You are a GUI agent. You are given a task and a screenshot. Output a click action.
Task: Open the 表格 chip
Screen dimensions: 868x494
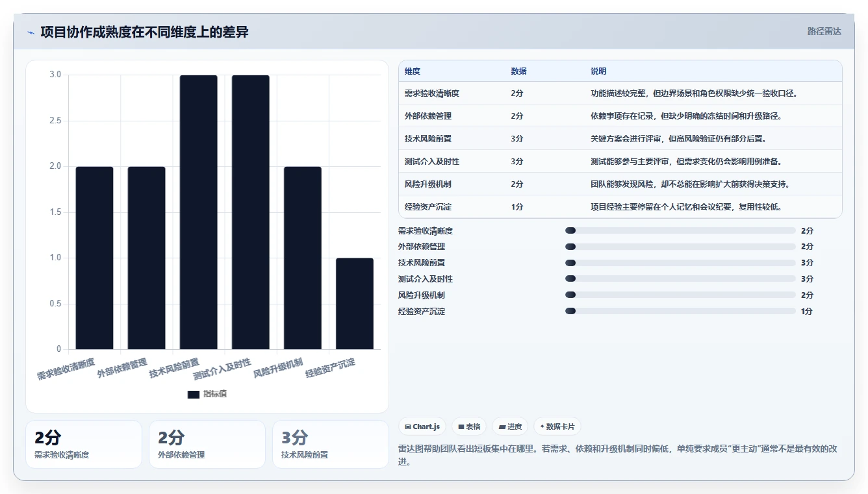[469, 426]
